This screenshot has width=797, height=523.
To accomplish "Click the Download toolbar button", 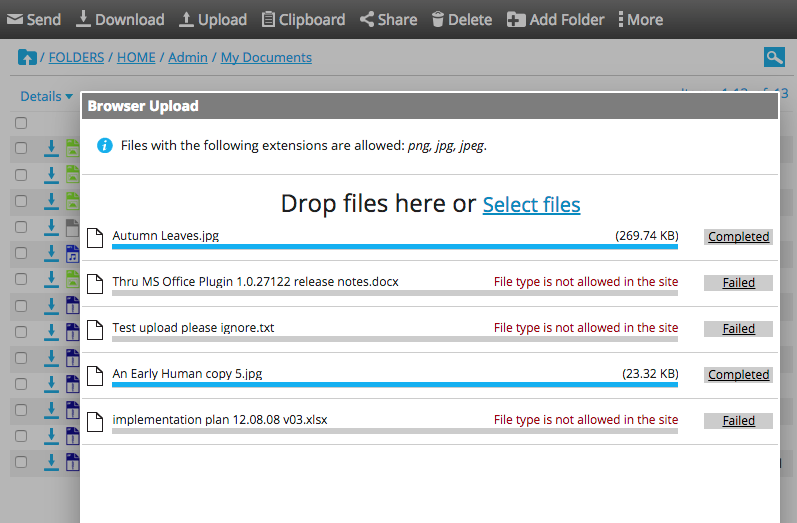I will pos(120,19).
